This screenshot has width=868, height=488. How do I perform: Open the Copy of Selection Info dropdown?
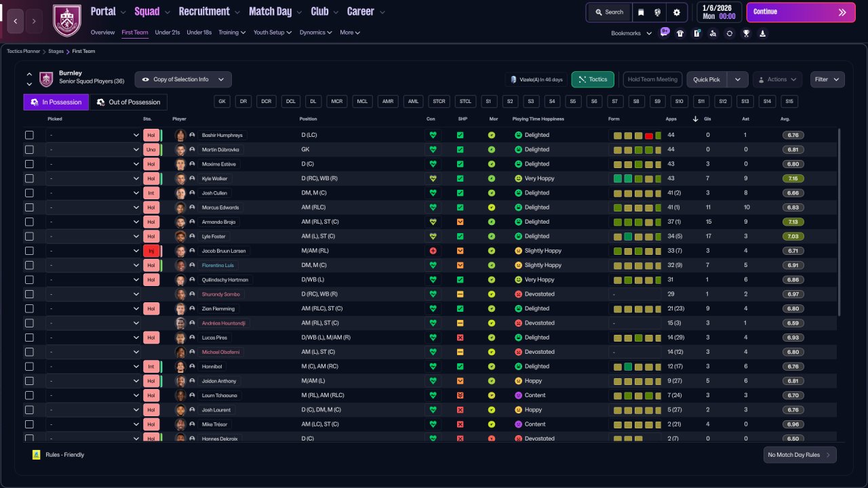click(x=183, y=79)
